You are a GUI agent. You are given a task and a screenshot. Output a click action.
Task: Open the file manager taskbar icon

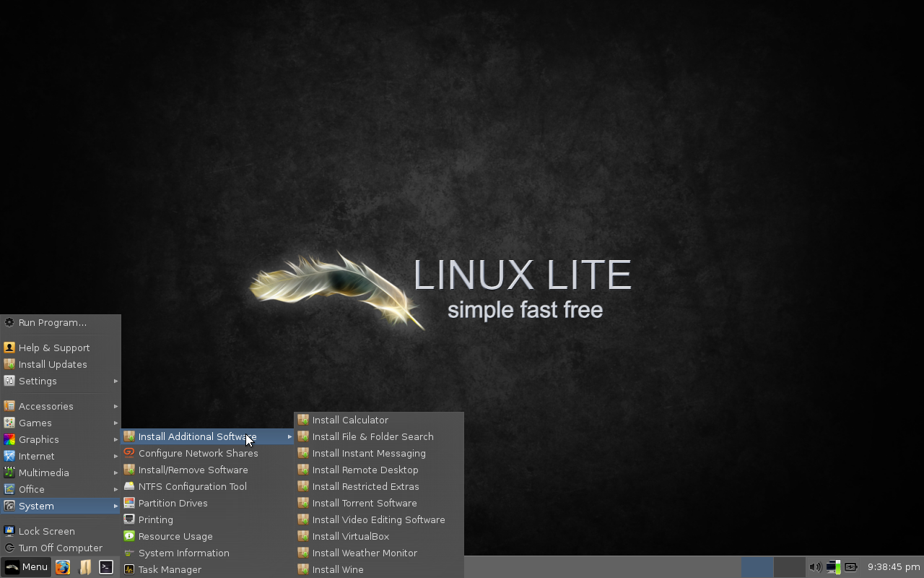[x=84, y=567]
